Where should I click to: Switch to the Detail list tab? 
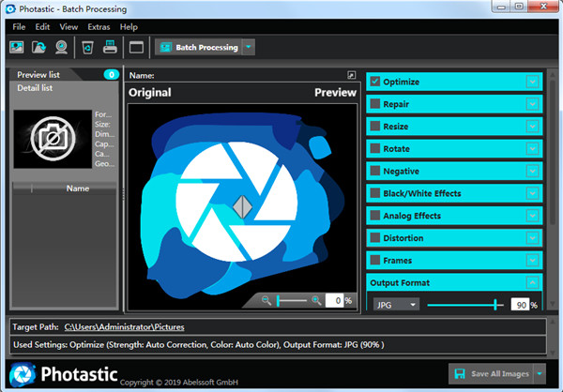[38, 87]
